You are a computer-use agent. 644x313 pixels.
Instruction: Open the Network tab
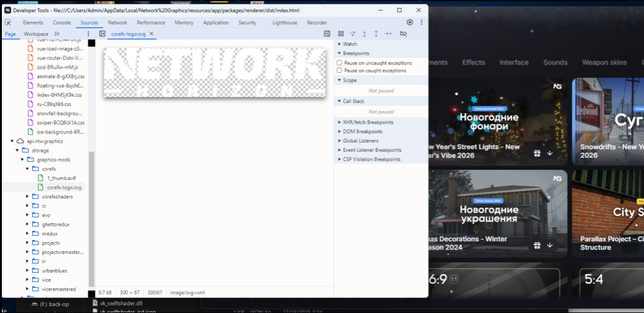[117, 23]
